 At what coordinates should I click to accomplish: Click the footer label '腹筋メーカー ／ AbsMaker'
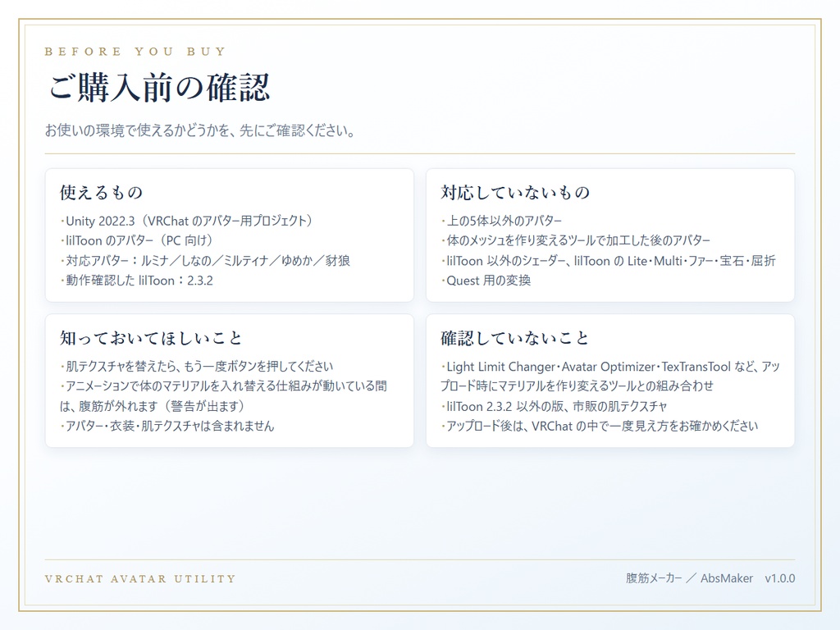pyautogui.click(x=689, y=578)
